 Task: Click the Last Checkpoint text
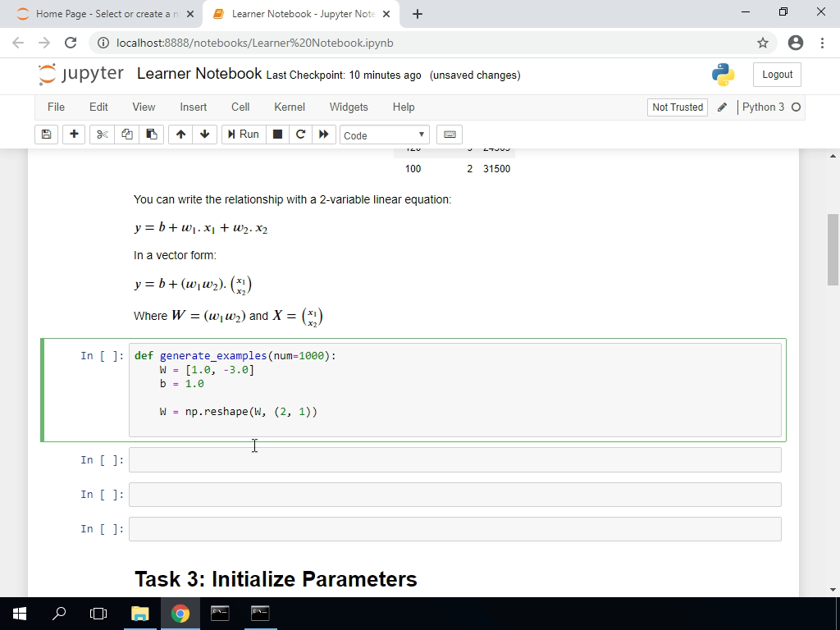tap(344, 75)
